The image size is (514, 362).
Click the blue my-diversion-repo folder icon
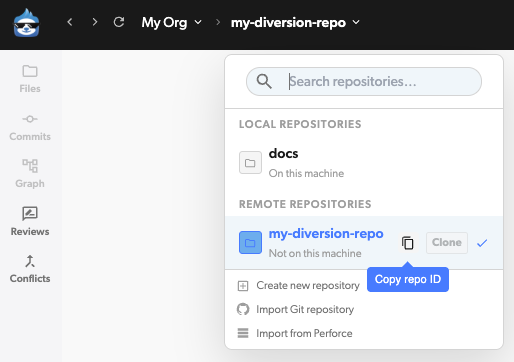pos(250,243)
